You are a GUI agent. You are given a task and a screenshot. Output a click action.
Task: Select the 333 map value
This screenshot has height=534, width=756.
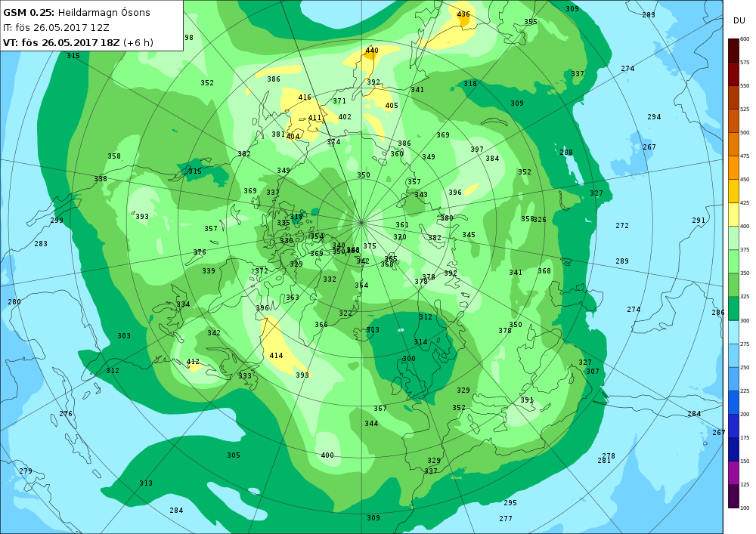pos(245,376)
